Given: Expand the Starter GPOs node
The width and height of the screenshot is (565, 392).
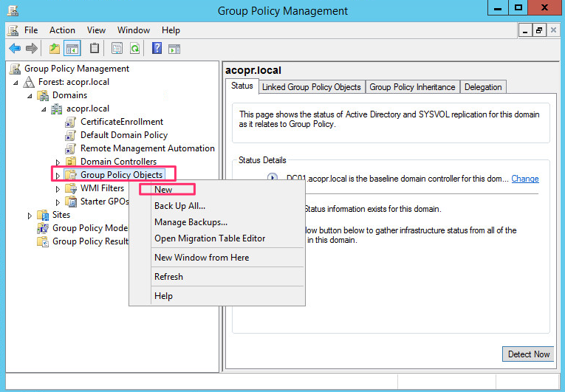Looking at the screenshot, I should [x=58, y=202].
